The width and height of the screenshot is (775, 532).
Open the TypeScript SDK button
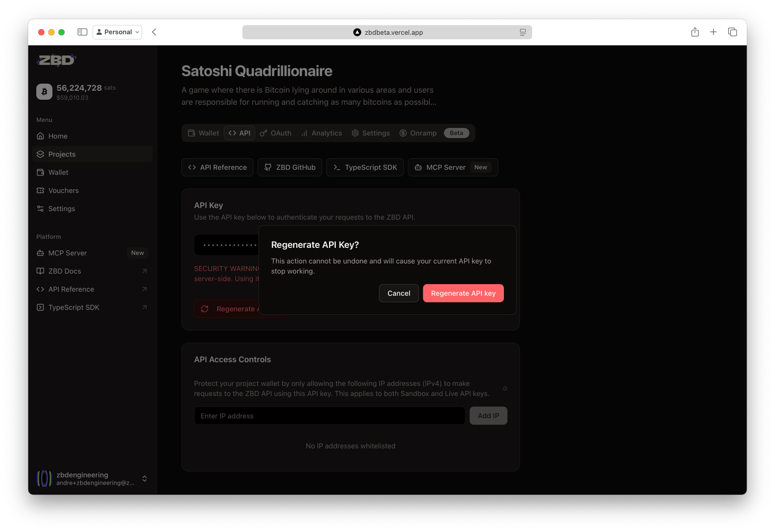point(365,167)
